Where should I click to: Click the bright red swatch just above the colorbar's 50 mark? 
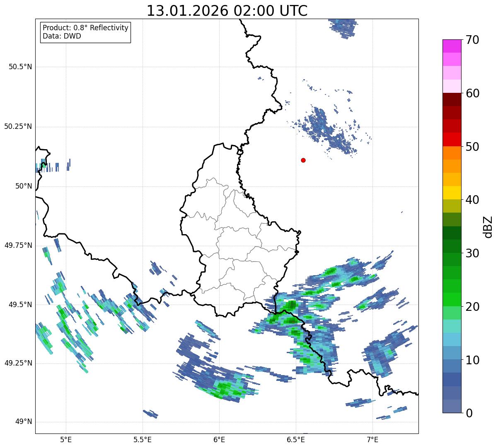point(452,140)
